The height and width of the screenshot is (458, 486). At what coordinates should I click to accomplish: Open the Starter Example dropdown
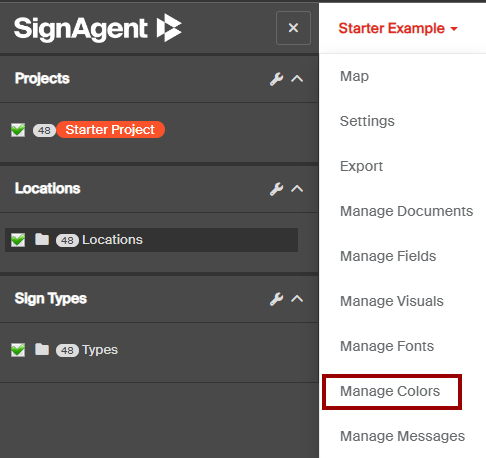pos(398,28)
